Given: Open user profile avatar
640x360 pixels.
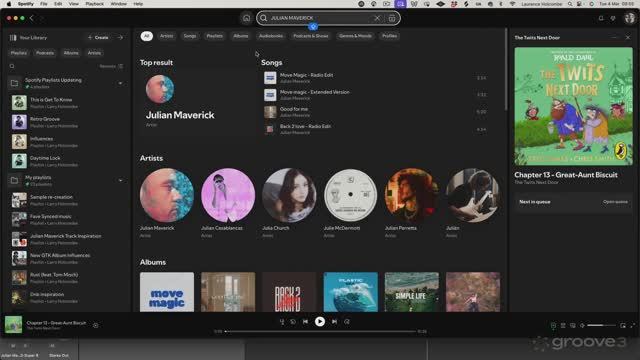Looking at the screenshot, I should click(x=630, y=18).
